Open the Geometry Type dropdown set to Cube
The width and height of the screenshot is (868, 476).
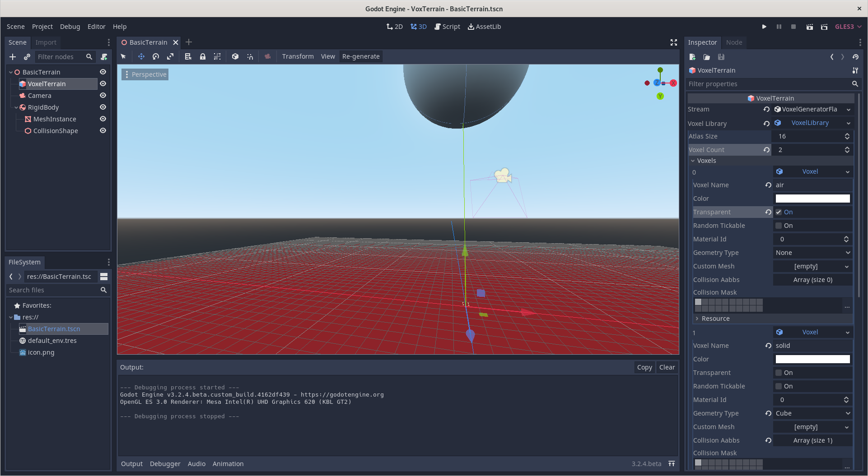point(812,413)
